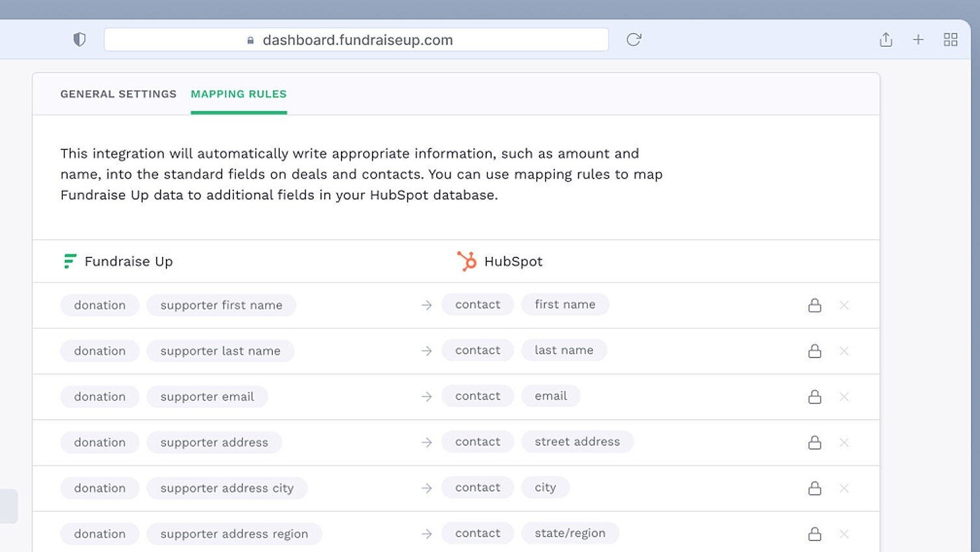Switch to the General Settings tab
Screen dimensions: 980x552
click(x=118, y=94)
